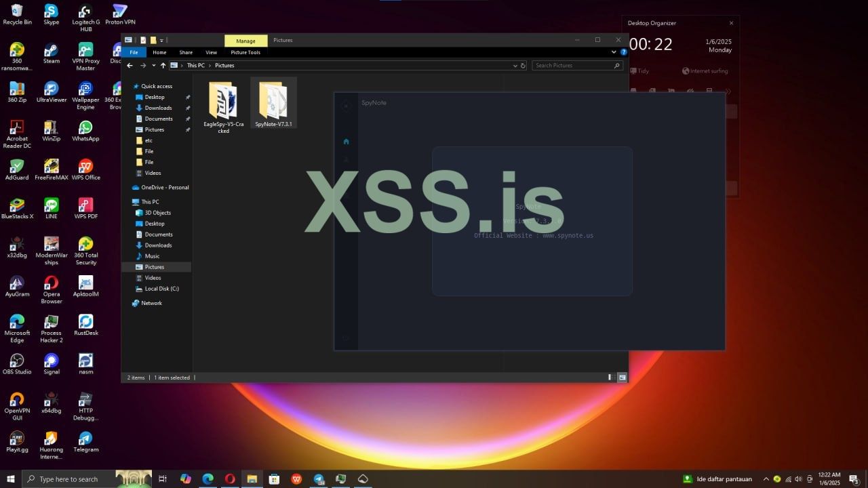Launch BlueStacks X
Screen dimensions: 868x488
(17, 209)
